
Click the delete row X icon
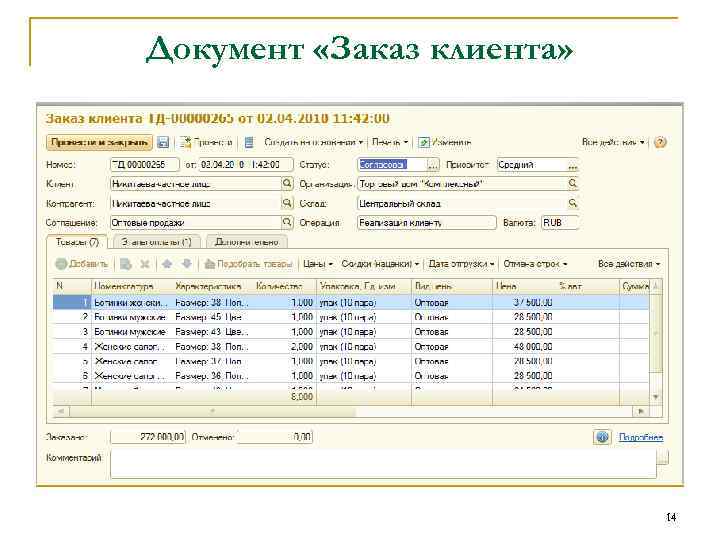pyautogui.click(x=145, y=264)
